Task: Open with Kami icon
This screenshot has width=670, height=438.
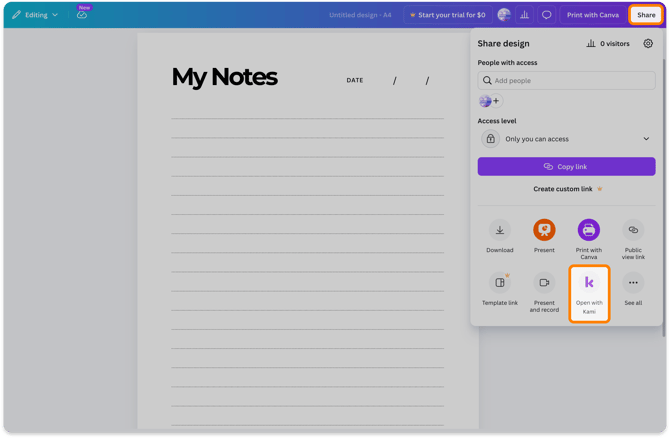Action: coord(589,283)
